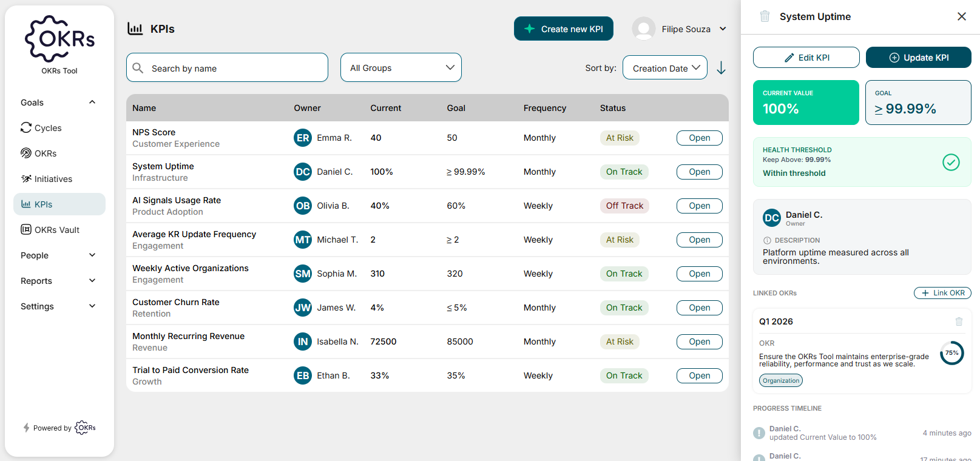This screenshot has height=461, width=980.
Task: Click the within-threshold checkmark icon
Action: [x=951, y=162]
